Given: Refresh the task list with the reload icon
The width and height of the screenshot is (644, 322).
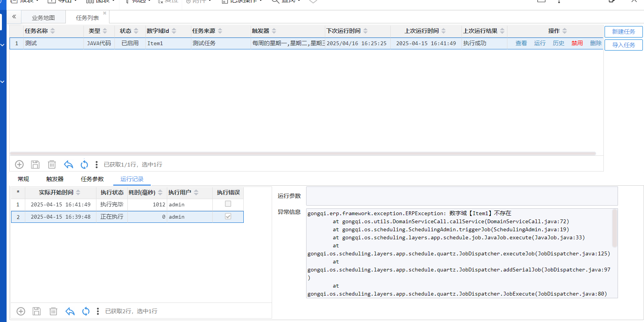Looking at the screenshot, I should click(x=84, y=165).
